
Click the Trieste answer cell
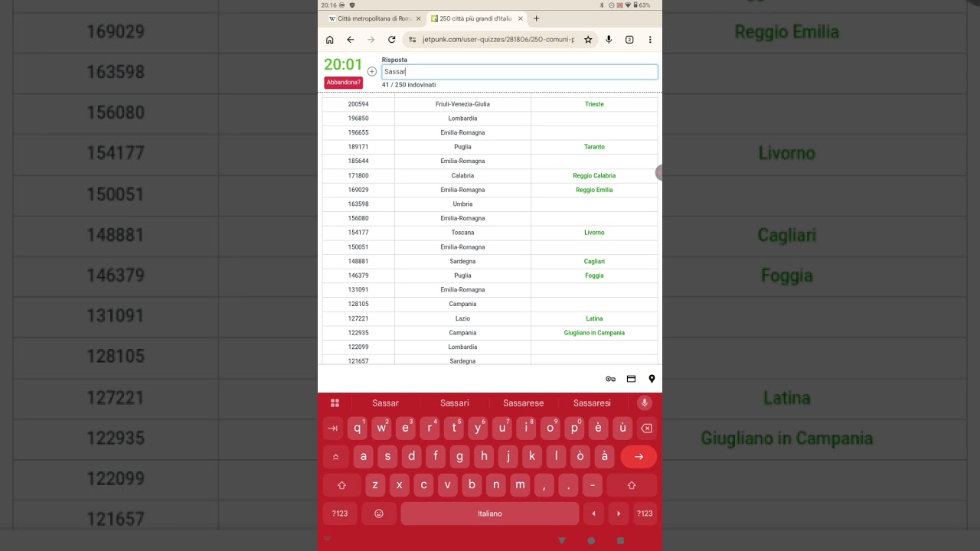click(594, 104)
